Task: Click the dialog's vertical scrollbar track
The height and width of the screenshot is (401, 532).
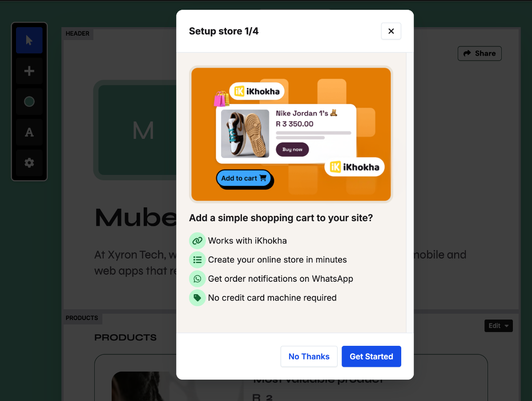Action: [x=410, y=193]
